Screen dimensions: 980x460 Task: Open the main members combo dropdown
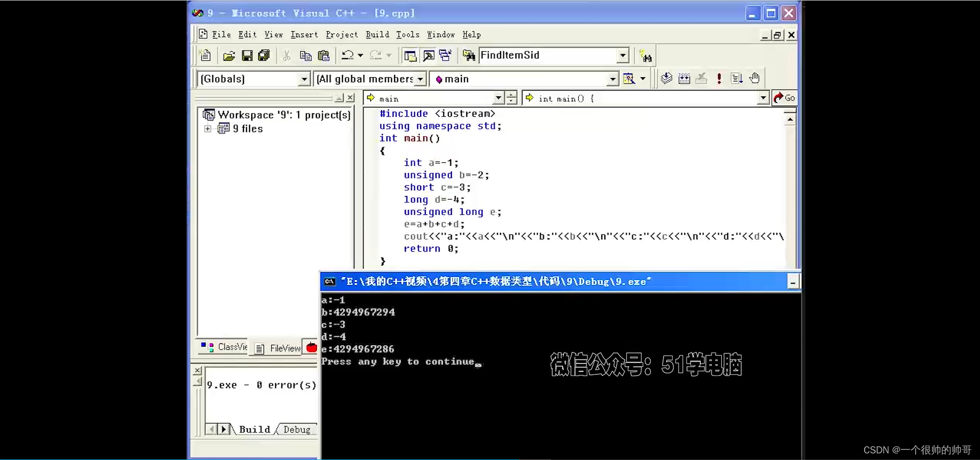point(612,79)
